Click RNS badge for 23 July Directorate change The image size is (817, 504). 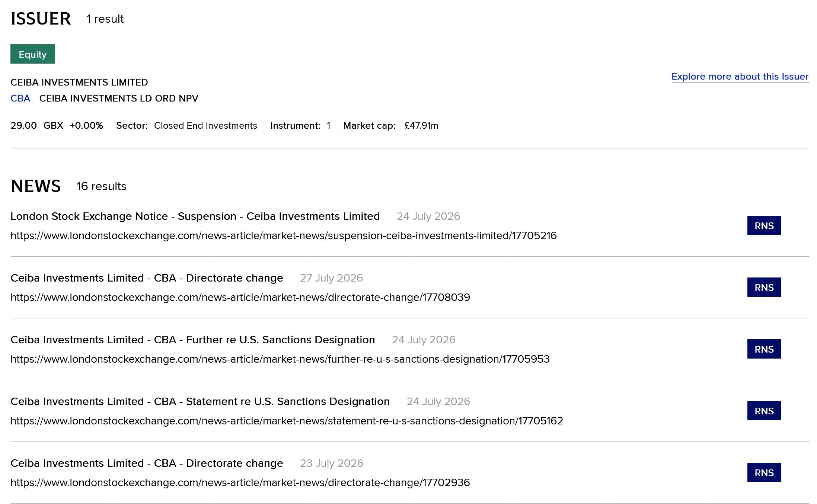click(764, 472)
